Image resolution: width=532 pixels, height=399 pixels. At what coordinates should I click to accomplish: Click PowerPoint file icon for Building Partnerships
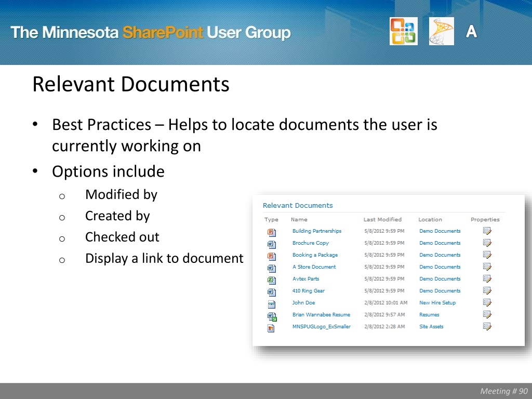click(271, 232)
